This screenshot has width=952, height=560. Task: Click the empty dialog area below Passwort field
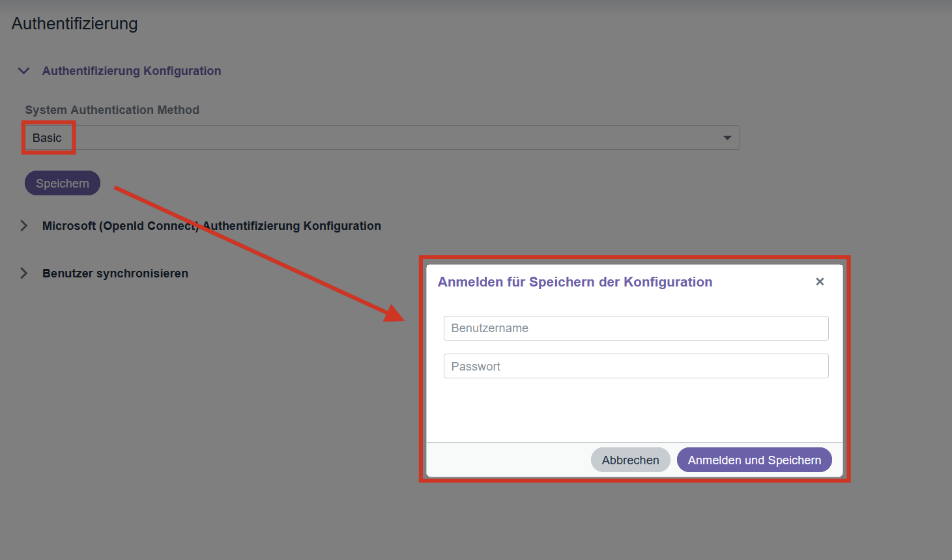(x=635, y=410)
